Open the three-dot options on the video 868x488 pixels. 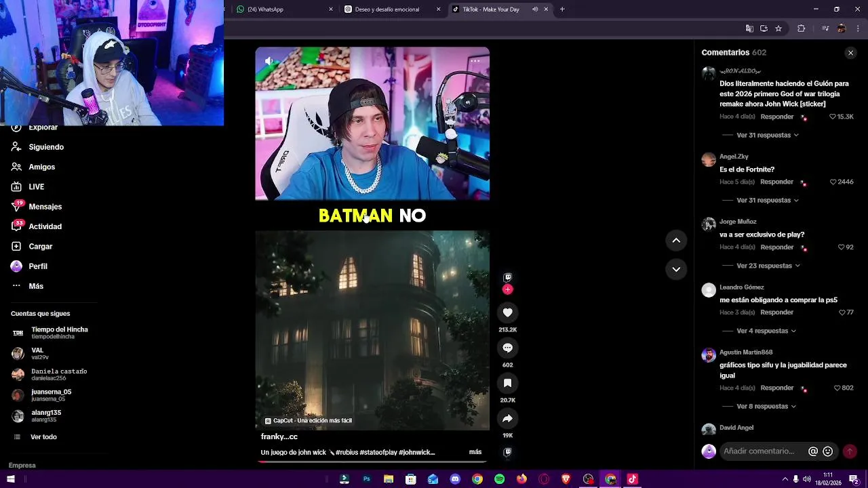(475, 61)
